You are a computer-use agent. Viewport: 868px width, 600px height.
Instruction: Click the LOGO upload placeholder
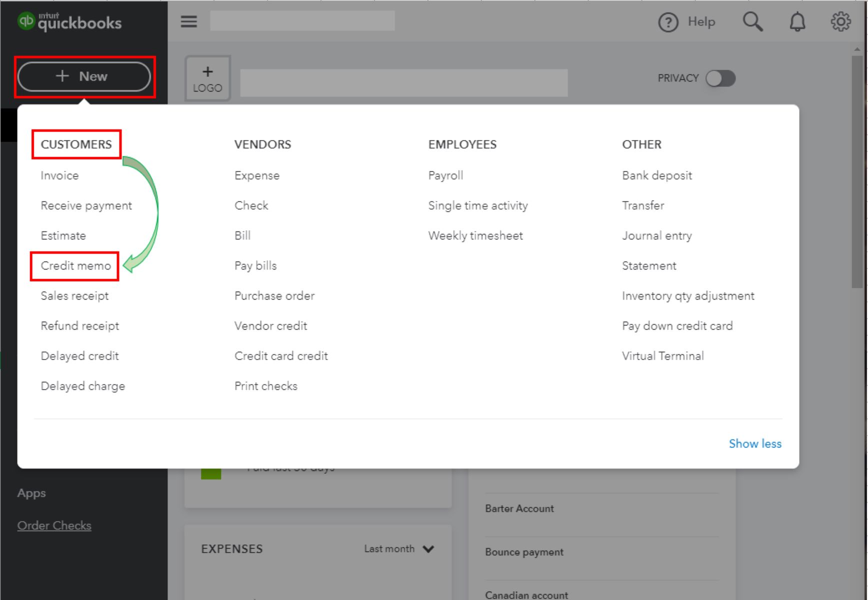(x=207, y=78)
